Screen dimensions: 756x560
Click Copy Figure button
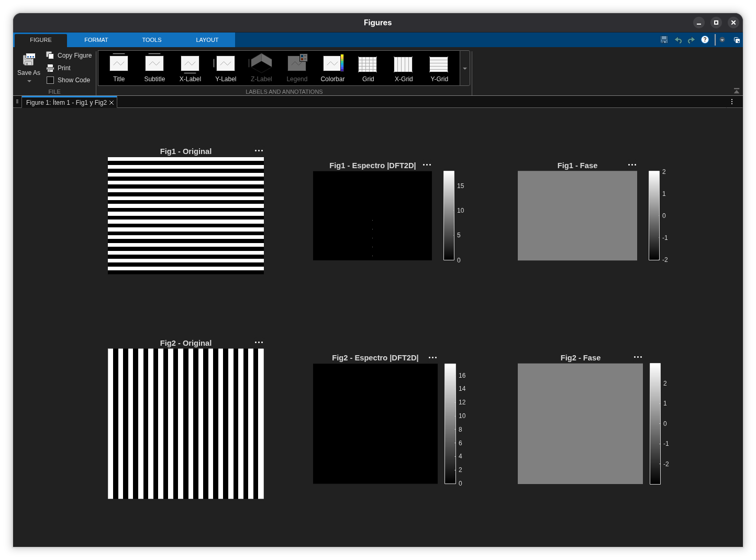click(x=69, y=56)
